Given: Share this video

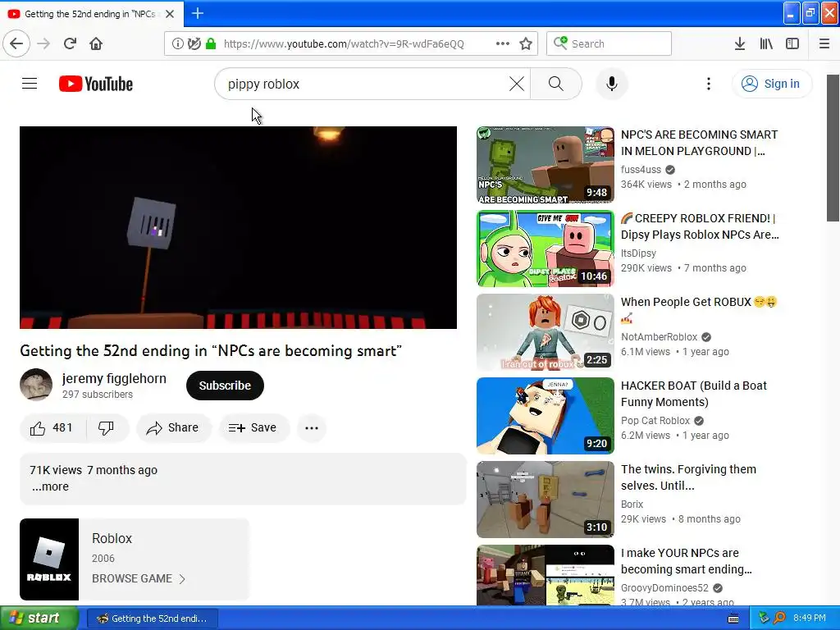Looking at the screenshot, I should (172, 427).
